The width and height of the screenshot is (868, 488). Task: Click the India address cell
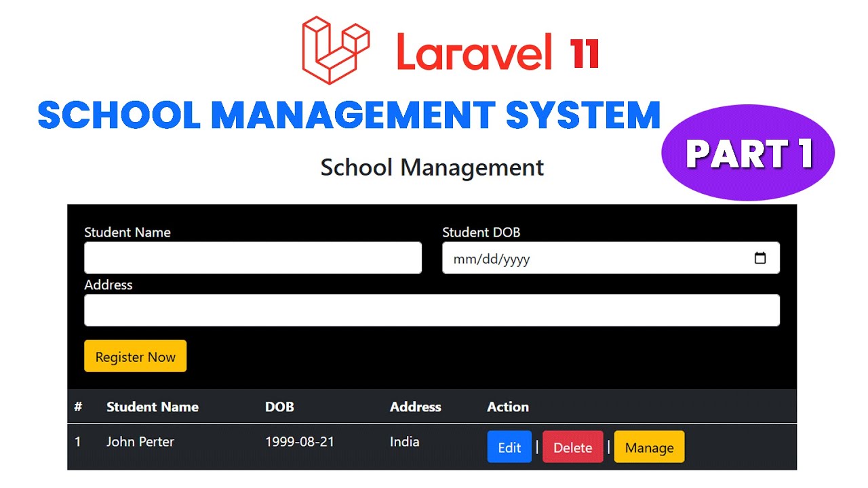(x=405, y=442)
